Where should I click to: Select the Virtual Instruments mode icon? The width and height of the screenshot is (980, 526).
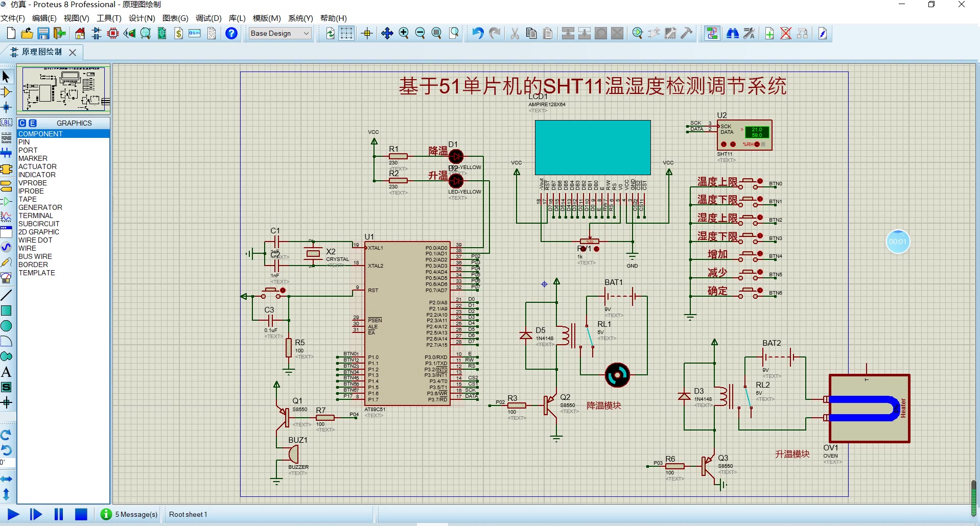point(6,278)
